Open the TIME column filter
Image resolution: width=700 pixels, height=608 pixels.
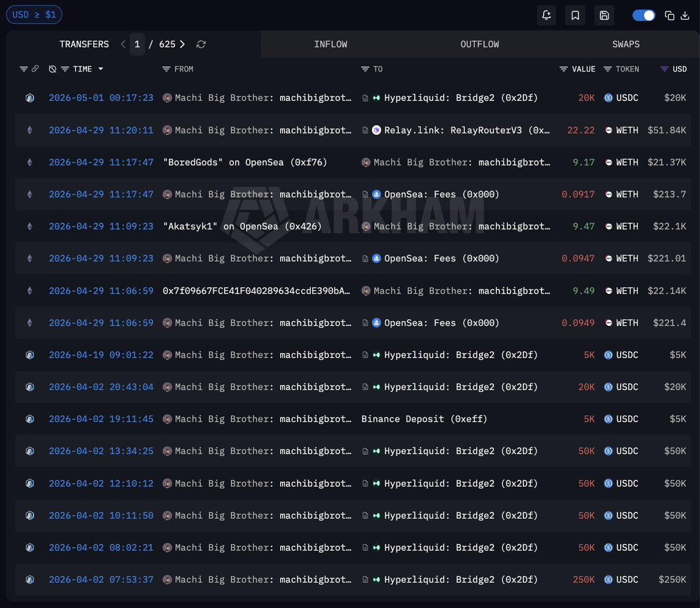click(65, 69)
